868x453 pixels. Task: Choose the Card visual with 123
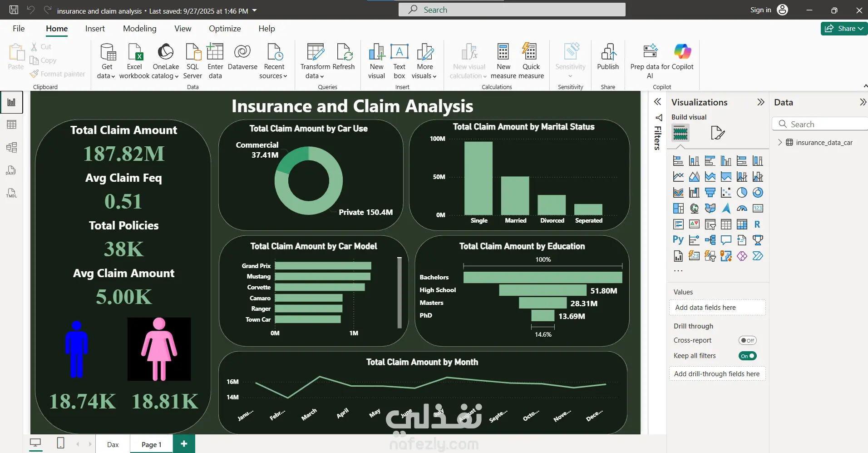(x=758, y=209)
